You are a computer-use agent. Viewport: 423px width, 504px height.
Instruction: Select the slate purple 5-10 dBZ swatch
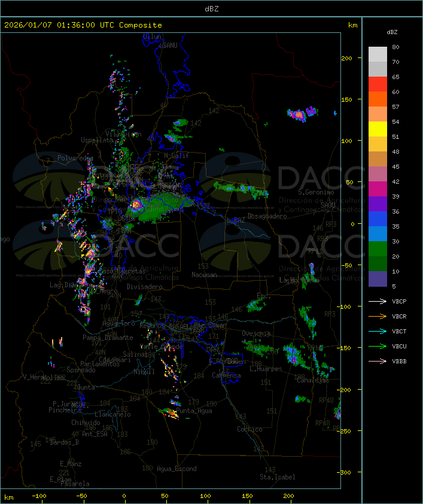pyautogui.click(x=378, y=279)
